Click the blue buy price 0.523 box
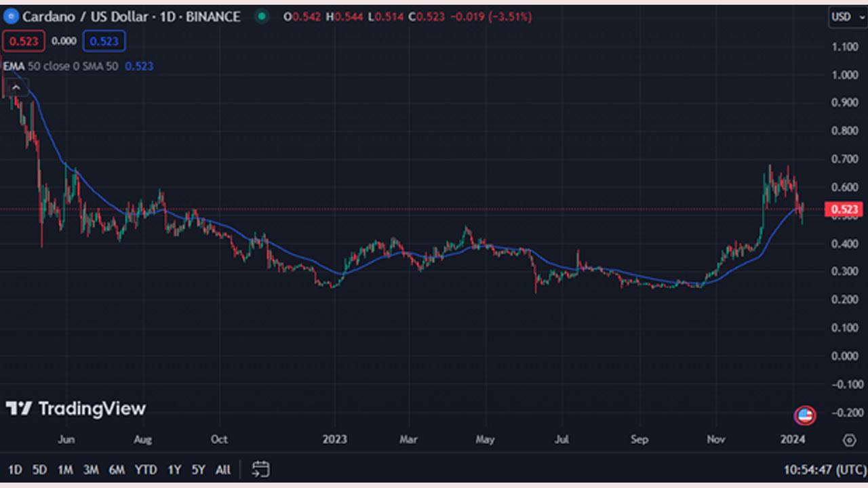Screen dimensions: 868x488 point(104,41)
